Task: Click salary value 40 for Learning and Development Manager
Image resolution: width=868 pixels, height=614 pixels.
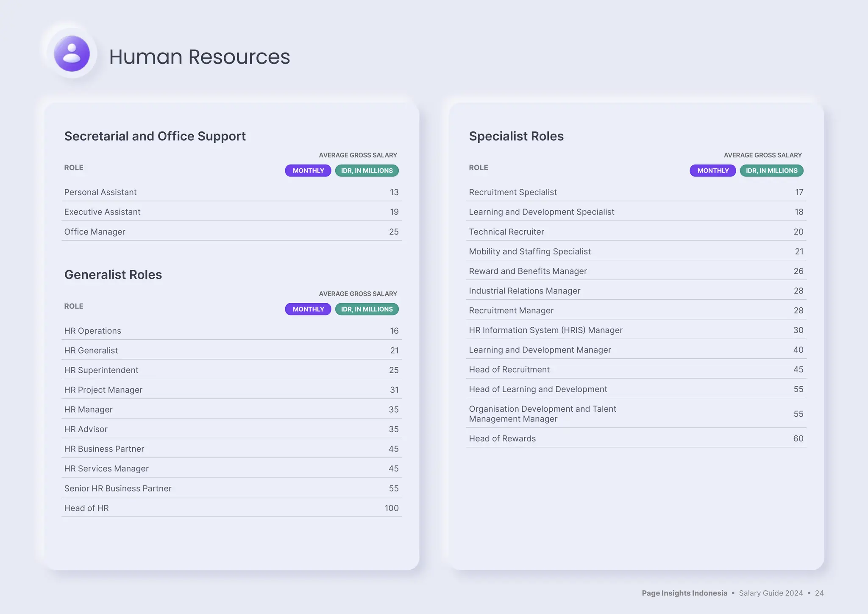Action: pyautogui.click(x=798, y=350)
